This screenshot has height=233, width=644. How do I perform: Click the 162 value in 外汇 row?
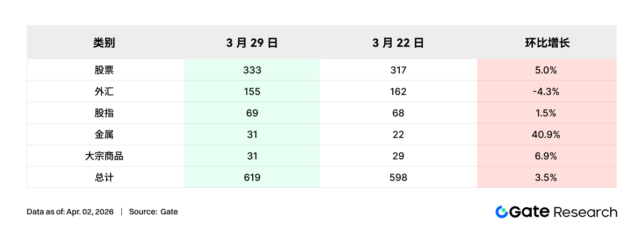pos(398,92)
